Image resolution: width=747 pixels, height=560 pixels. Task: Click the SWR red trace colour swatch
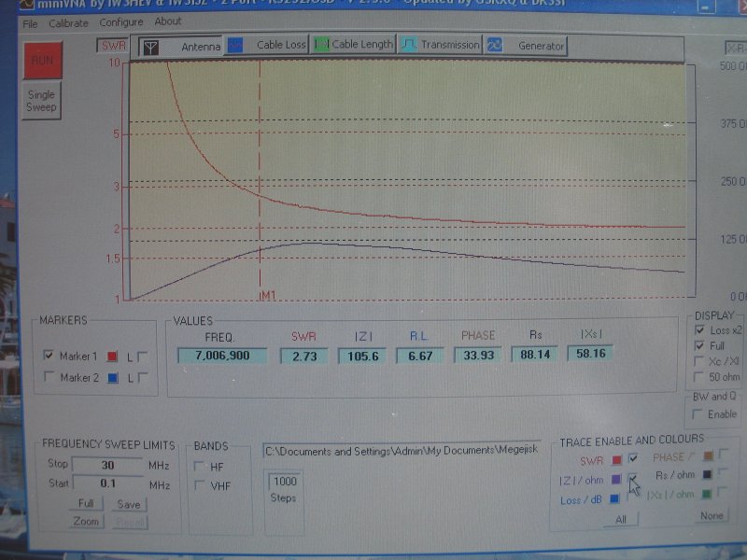click(616, 460)
